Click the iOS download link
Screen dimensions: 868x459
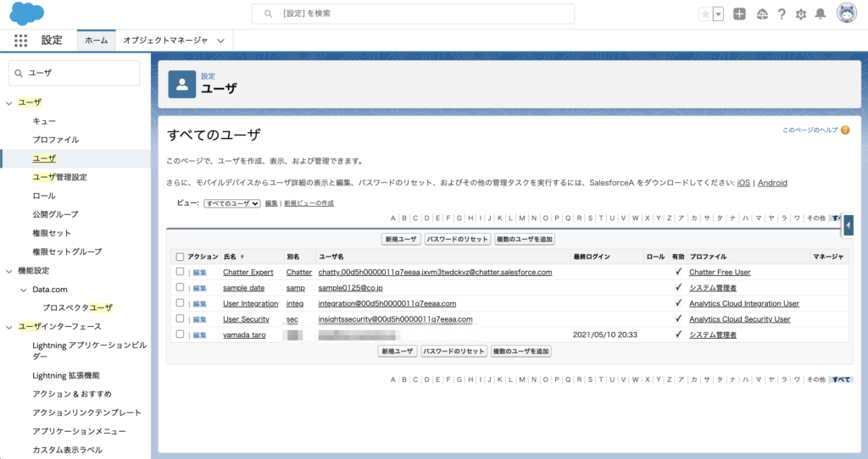click(743, 183)
